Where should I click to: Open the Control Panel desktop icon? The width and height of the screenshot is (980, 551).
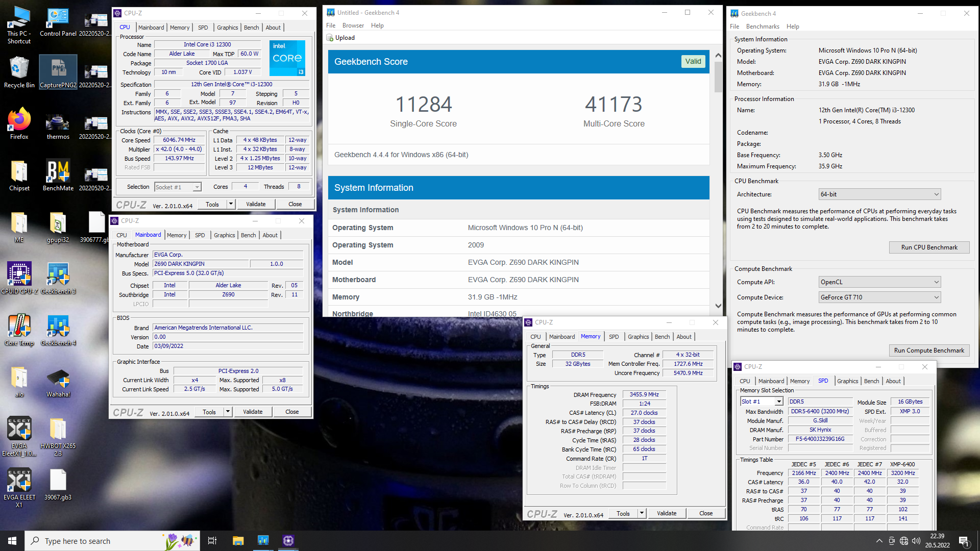pyautogui.click(x=58, y=21)
